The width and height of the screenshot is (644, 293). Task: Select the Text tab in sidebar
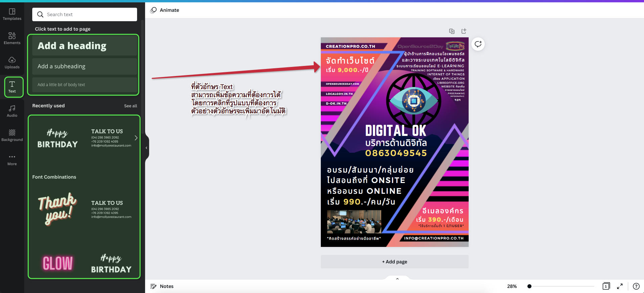12,87
